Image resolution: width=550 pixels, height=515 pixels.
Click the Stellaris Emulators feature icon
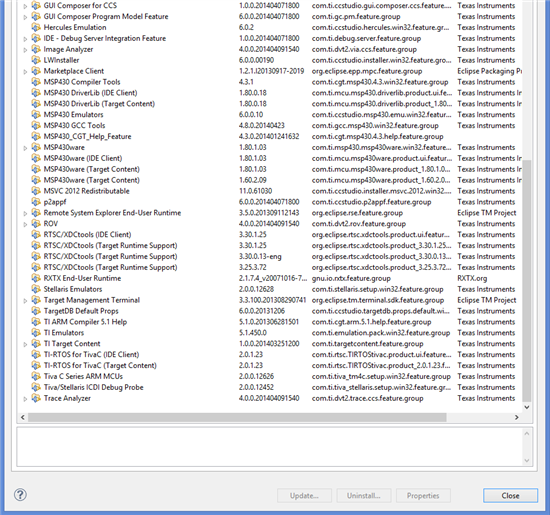(x=36, y=289)
